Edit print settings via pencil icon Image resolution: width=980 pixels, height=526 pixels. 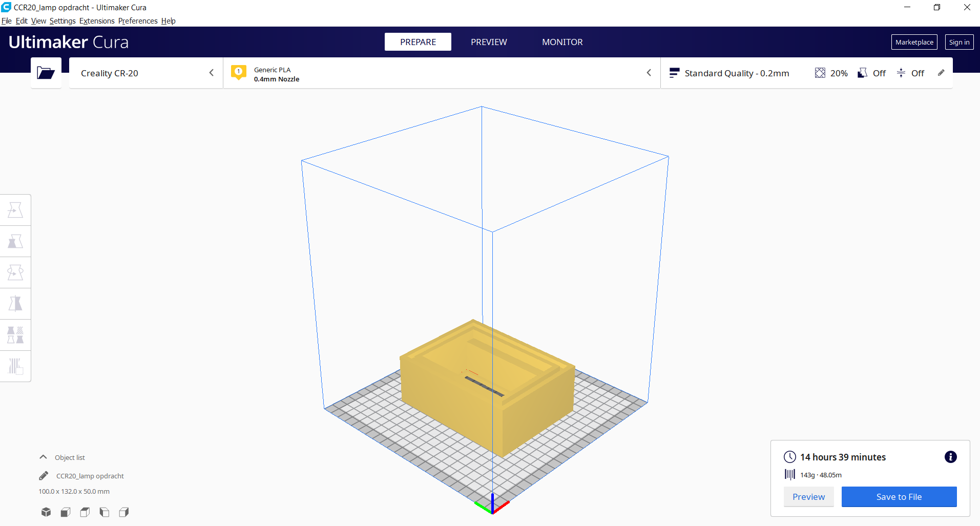941,73
